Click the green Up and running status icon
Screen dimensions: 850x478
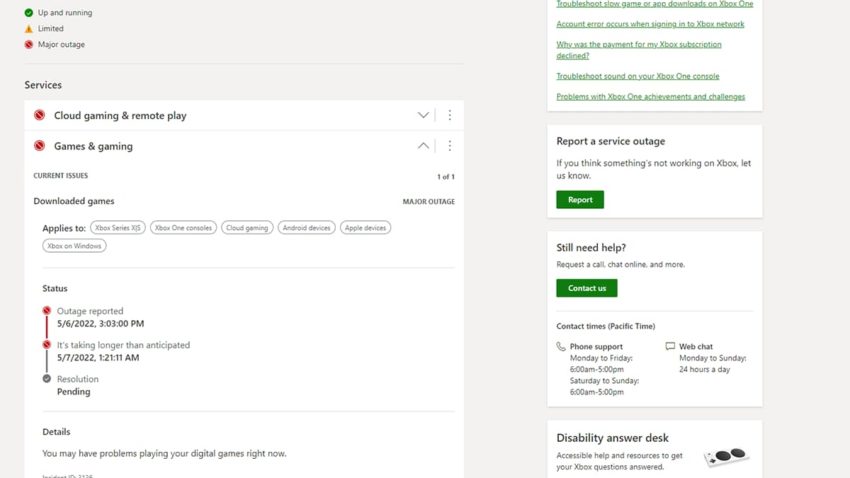coord(29,12)
